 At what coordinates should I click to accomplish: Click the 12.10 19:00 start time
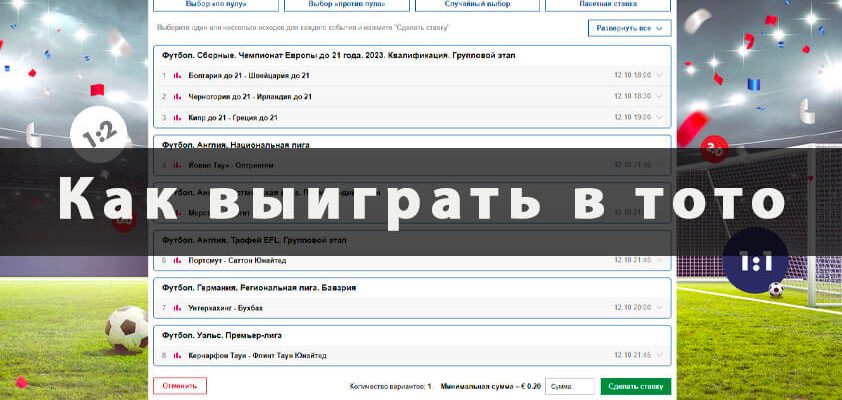pyautogui.click(x=633, y=117)
